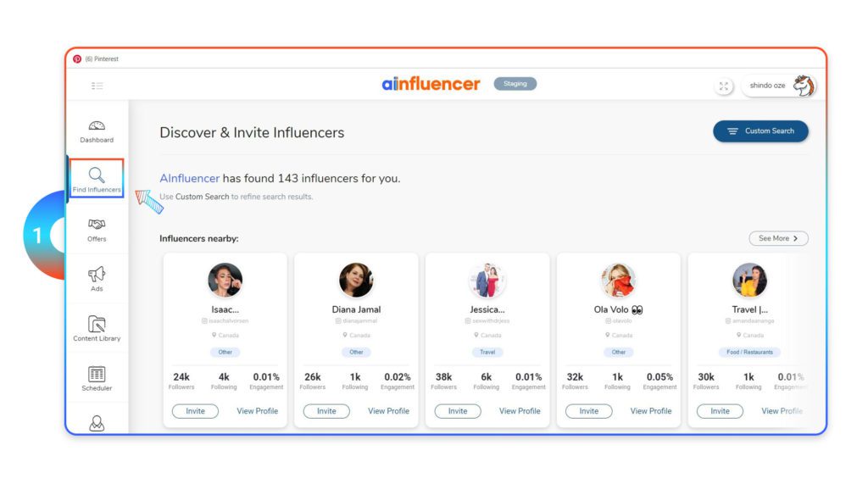
Task: Open the Dashboard sidebar icon
Action: [x=97, y=125]
